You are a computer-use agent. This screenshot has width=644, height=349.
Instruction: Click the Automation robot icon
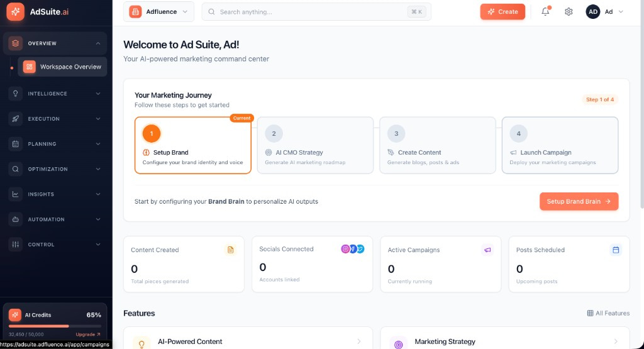coord(15,219)
